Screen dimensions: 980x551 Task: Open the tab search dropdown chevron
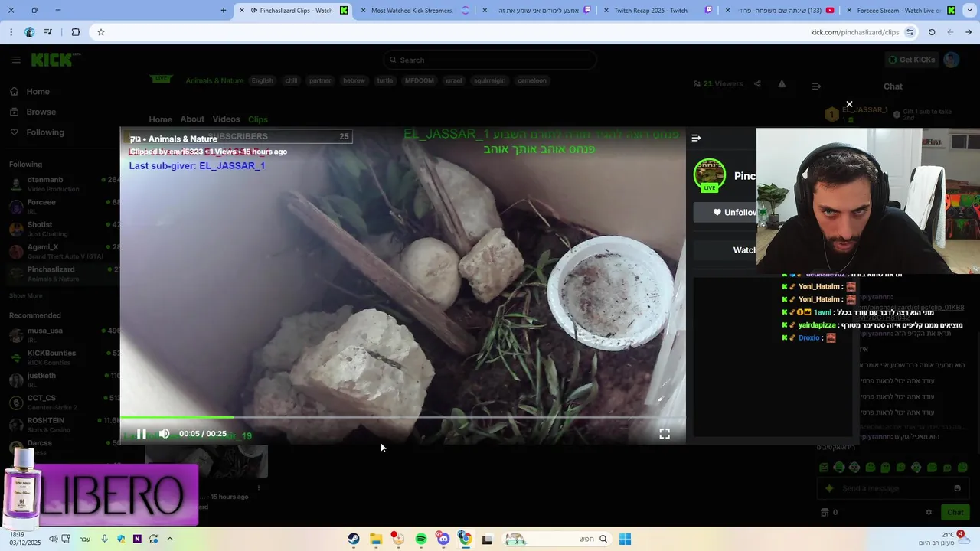pos(970,11)
